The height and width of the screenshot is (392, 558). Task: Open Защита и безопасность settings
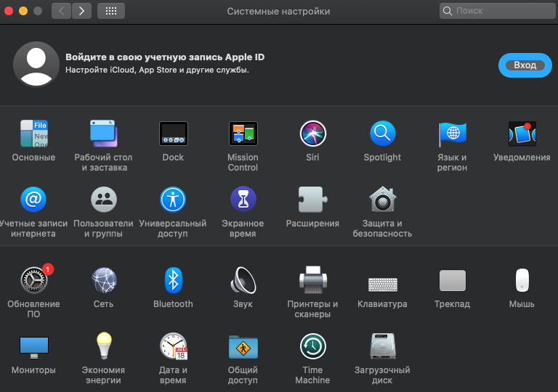coord(383,199)
